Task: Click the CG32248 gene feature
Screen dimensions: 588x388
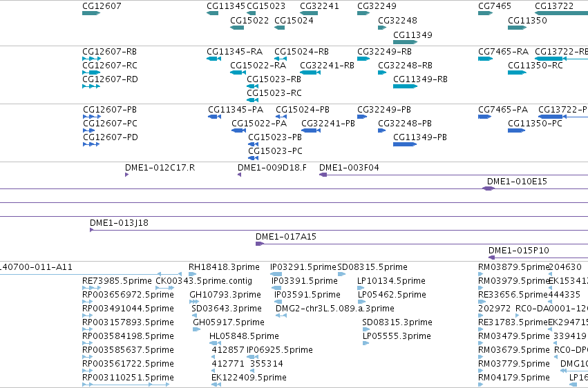Action: [382, 28]
